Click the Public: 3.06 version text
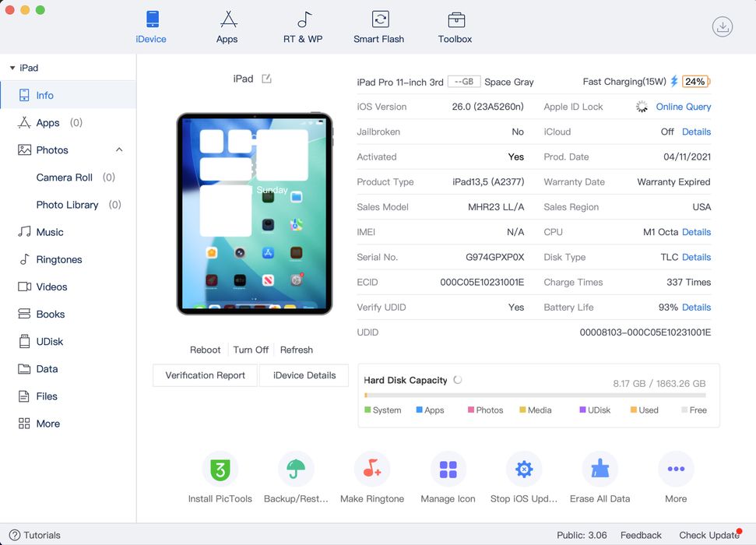The height and width of the screenshot is (545, 756). click(582, 535)
